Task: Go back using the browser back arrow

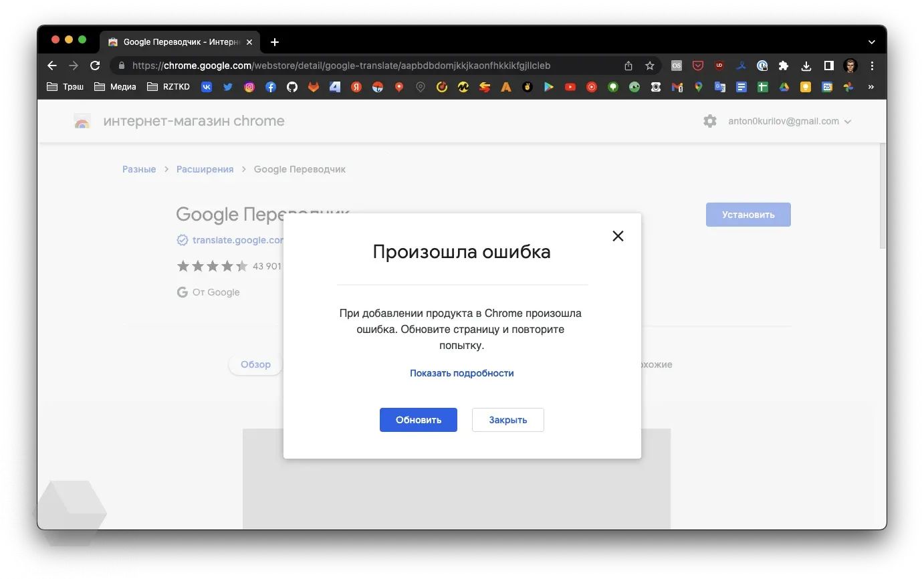Action: click(x=52, y=66)
